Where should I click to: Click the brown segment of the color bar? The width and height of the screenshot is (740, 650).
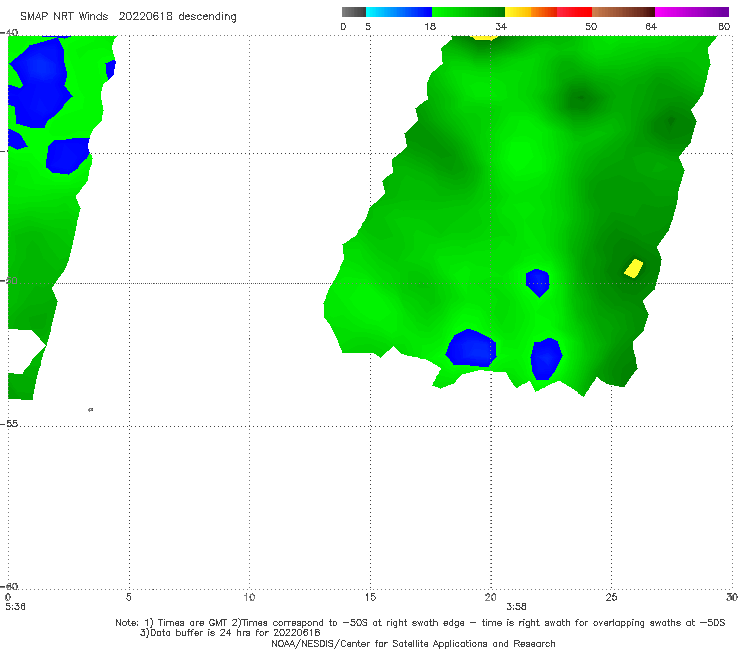623,12
